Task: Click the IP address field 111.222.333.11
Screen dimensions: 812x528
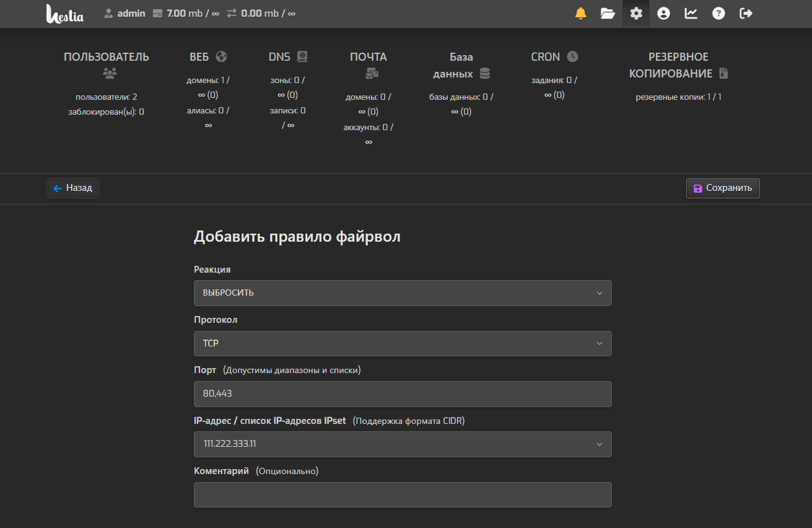Action: tap(403, 444)
